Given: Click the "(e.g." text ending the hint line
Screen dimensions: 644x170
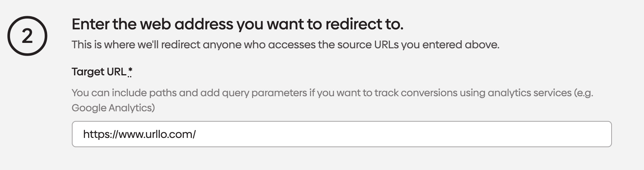Looking at the screenshot, I should pyautogui.click(x=583, y=93).
